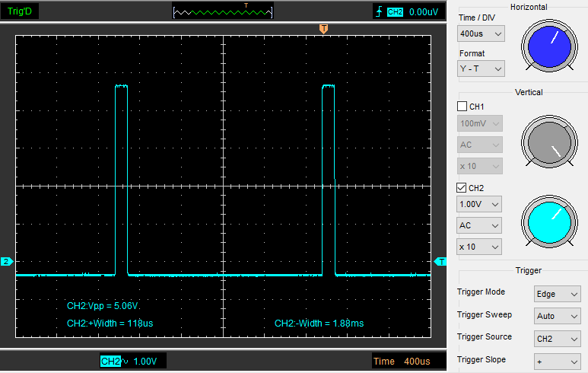This screenshot has height=373, width=588.
Task: Click the waveform overview thumbnail at top
Action: pos(222,11)
